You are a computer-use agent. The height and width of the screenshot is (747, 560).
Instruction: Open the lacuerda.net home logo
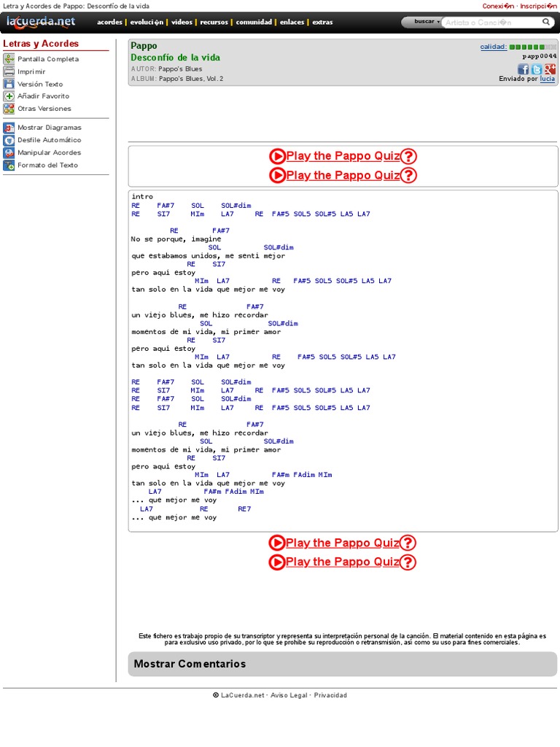coord(41,21)
